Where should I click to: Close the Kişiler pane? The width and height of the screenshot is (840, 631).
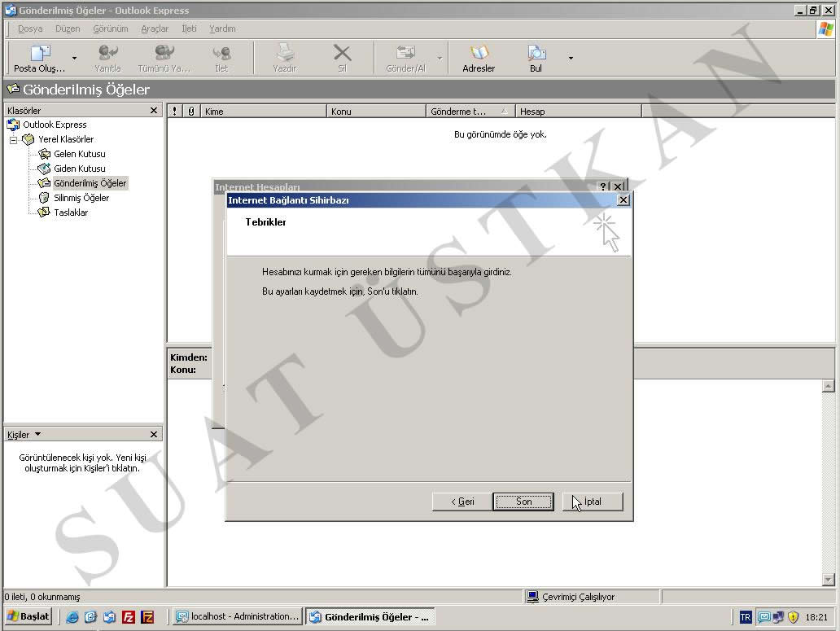pos(154,435)
